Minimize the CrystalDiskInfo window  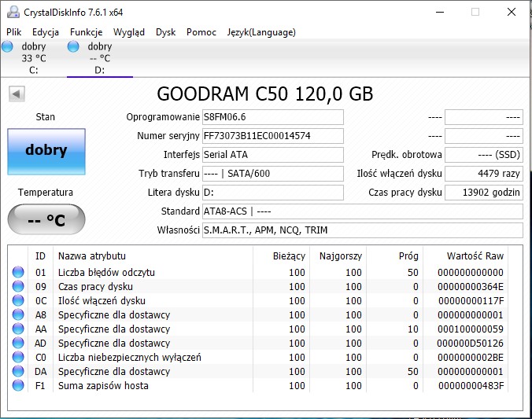pyautogui.click(x=440, y=13)
